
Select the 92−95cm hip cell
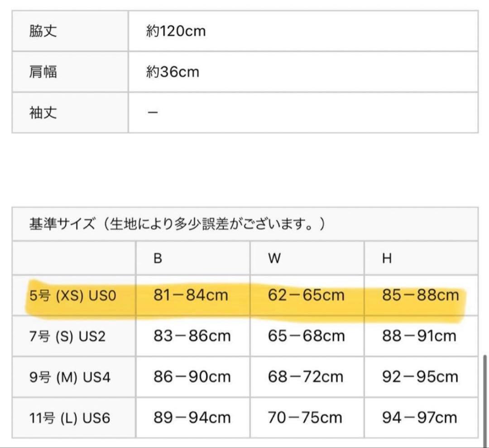click(x=420, y=377)
